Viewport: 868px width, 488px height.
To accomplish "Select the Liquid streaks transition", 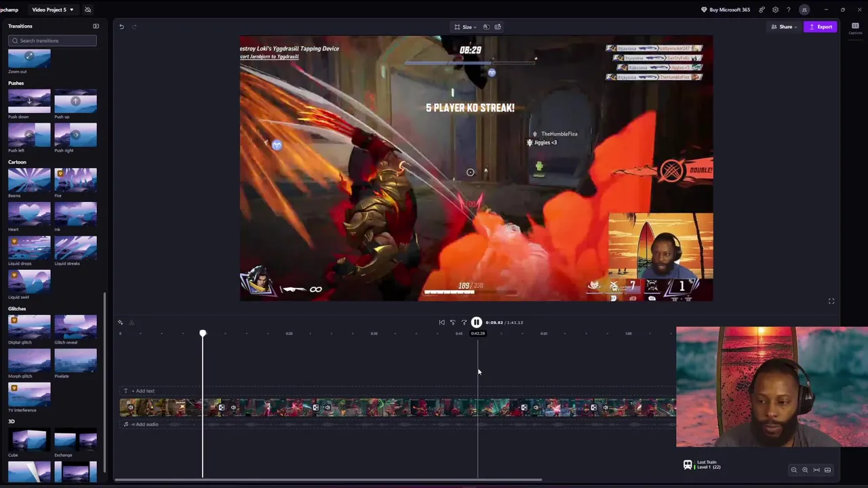I will point(75,247).
